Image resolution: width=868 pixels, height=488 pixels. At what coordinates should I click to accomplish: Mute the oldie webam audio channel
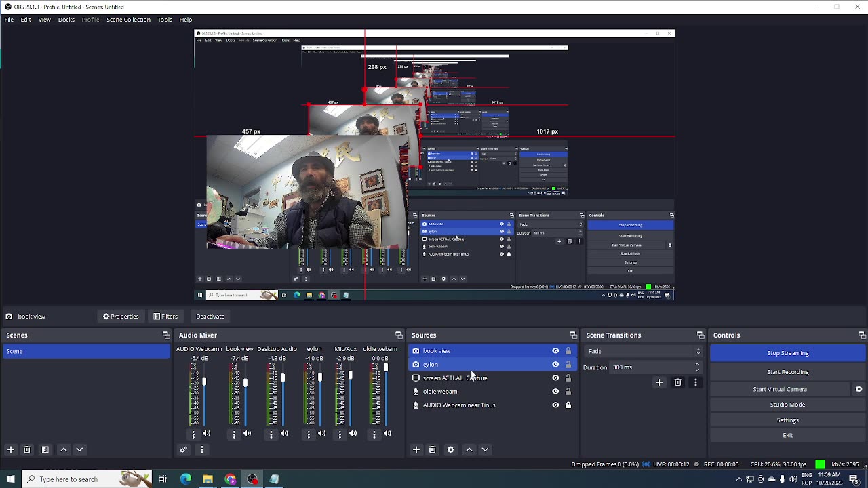(x=387, y=434)
